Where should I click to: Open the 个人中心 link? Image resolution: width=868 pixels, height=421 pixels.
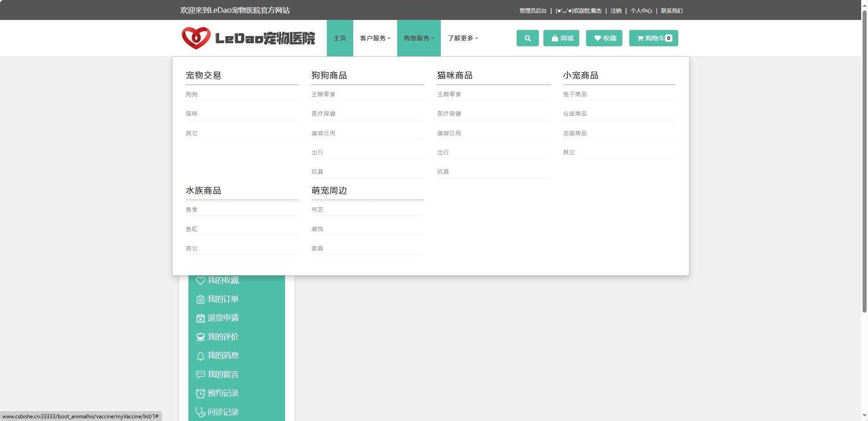pyautogui.click(x=642, y=10)
